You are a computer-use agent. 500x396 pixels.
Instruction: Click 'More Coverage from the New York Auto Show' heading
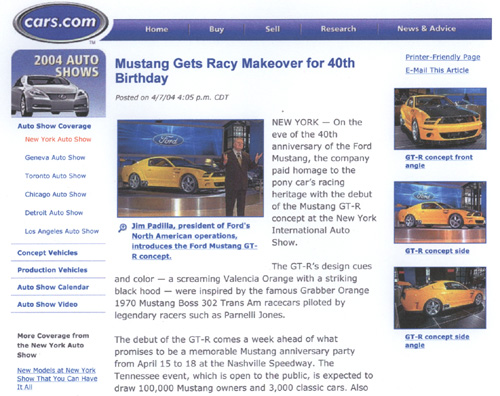click(x=53, y=345)
